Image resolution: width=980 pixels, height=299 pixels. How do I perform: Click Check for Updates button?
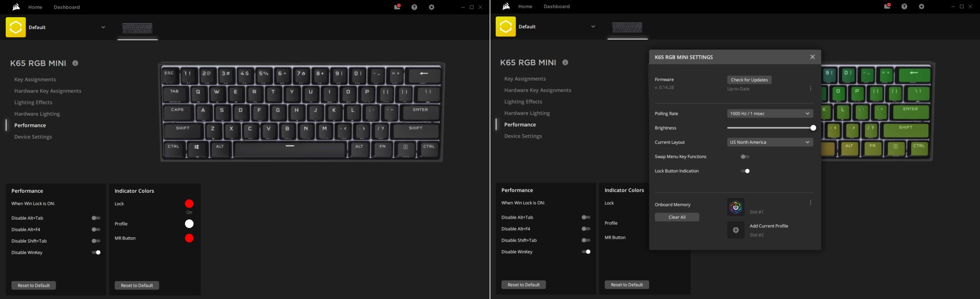[749, 80]
